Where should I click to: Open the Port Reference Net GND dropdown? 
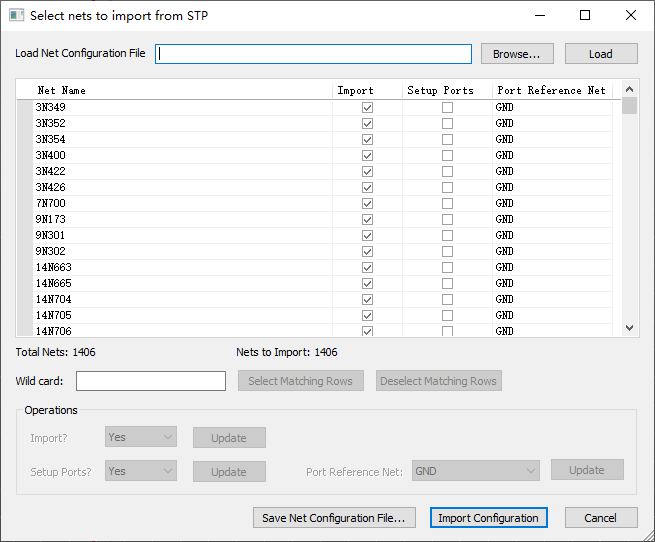click(x=475, y=471)
